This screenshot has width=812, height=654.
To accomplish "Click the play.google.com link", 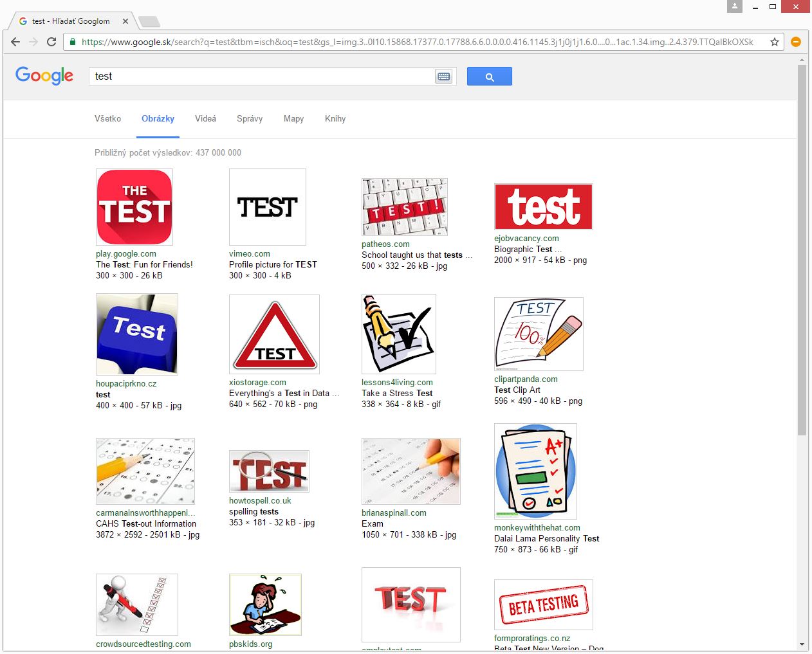I will pyautogui.click(x=126, y=254).
